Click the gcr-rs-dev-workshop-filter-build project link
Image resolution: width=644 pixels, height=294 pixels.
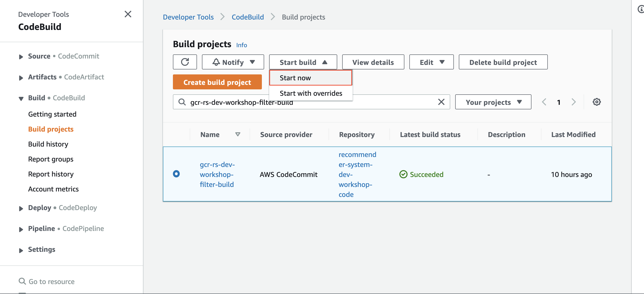[x=216, y=174]
